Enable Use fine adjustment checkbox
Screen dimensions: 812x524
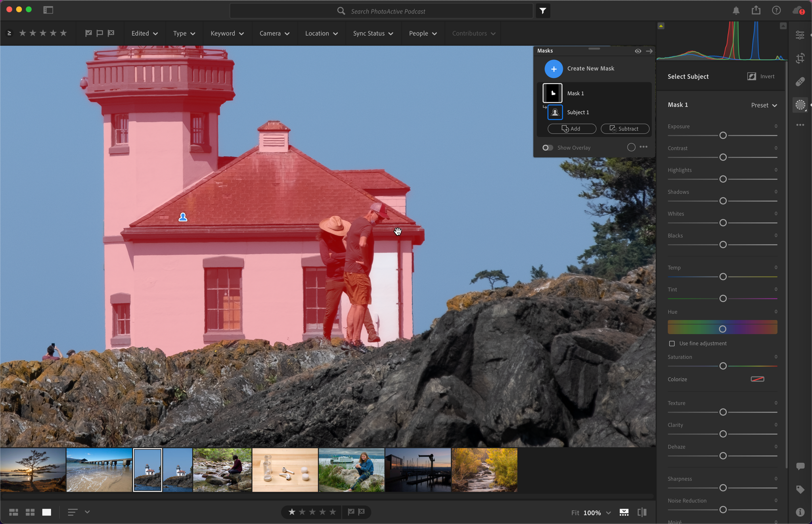[672, 344]
